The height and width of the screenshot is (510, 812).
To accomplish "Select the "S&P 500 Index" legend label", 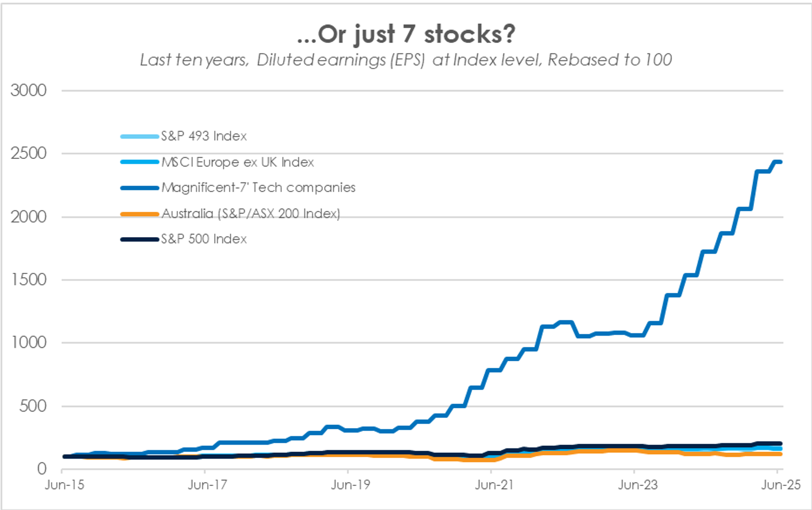I will tap(204, 239).
